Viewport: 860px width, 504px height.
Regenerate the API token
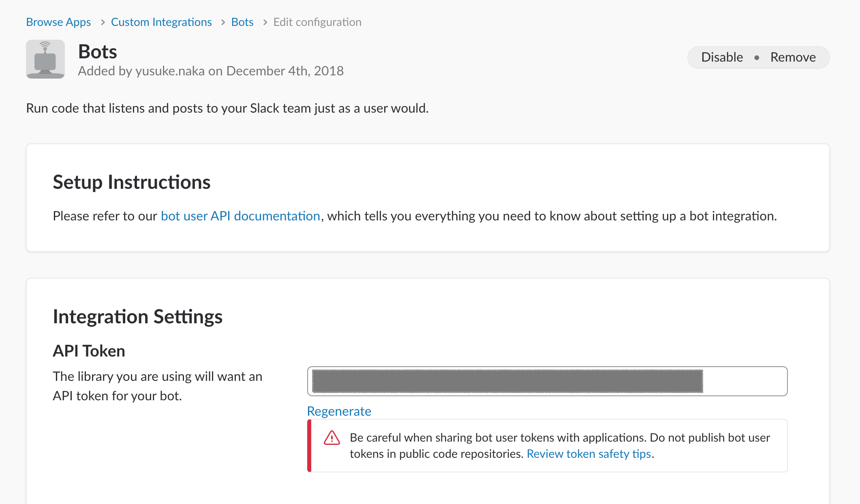pos(339,411)
